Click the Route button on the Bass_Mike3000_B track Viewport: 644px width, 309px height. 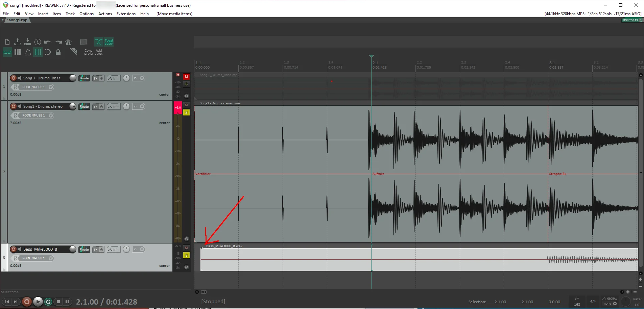tap(84, 250)
